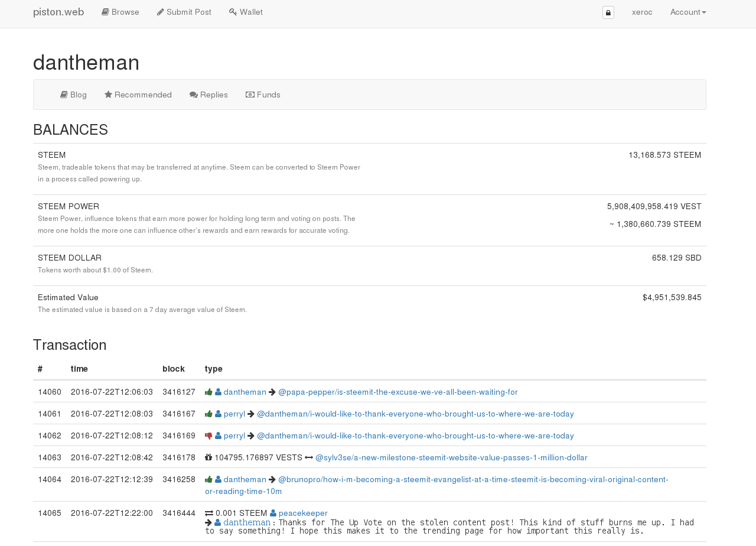Open dantheman link in transaction 14060
This screenshot has height=546, width=756.
(x=245, y=392)
